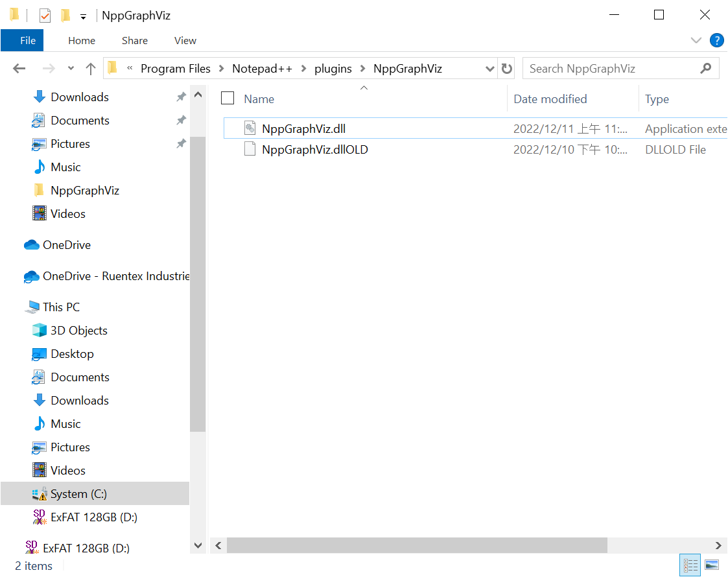728x577 pixels.
Task: Click Notepad++ in the address path
Action: pos(263,69)
